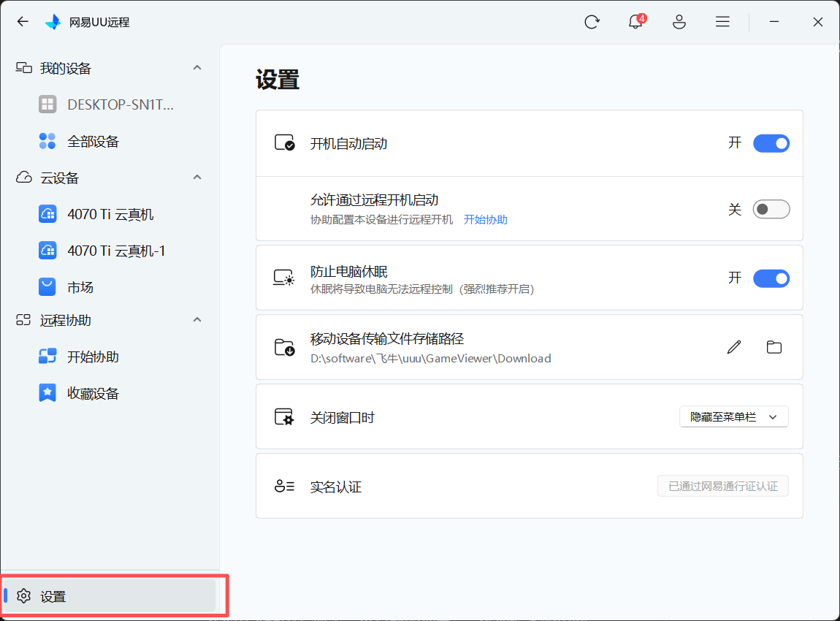This screenshot has width=840, height=621.
Task: Click the 开机自动启动 label
Action: (x=348, y=144)
